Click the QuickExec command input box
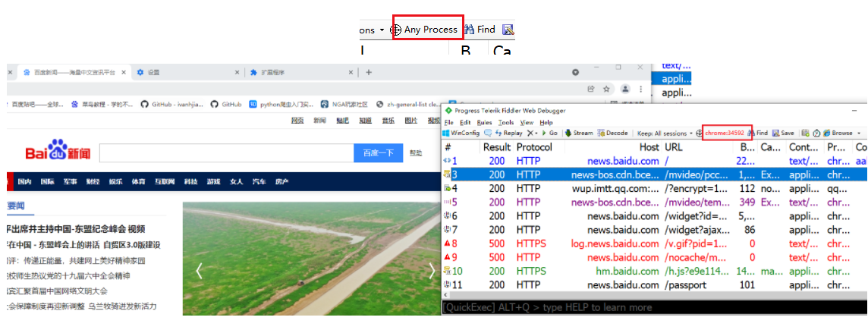868x333 pixels. [654, 307]
